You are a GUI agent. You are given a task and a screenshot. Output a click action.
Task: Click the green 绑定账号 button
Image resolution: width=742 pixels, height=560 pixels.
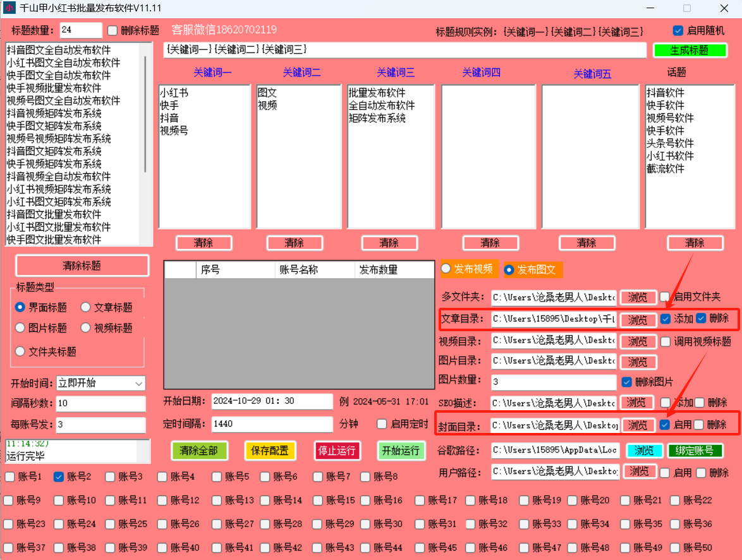point(695,451)
